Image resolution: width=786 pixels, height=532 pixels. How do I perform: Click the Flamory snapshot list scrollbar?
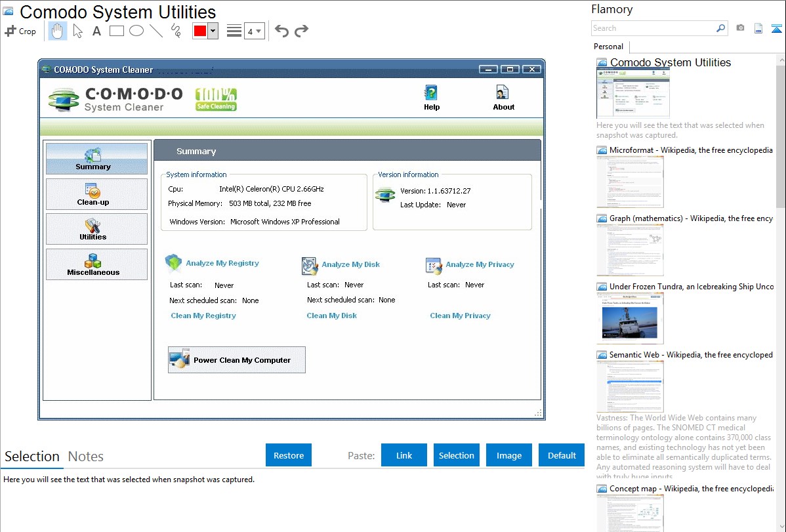(x=781, y=135)
